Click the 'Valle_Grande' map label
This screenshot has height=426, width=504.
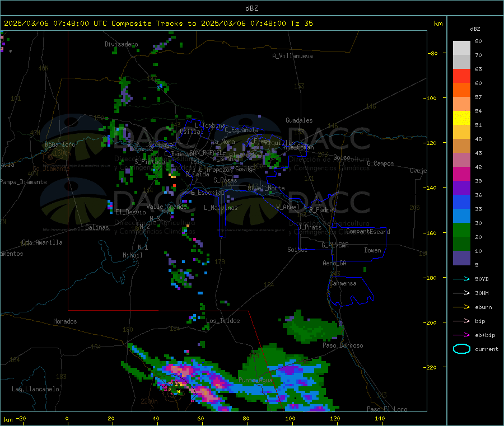(x=166, y=206)
